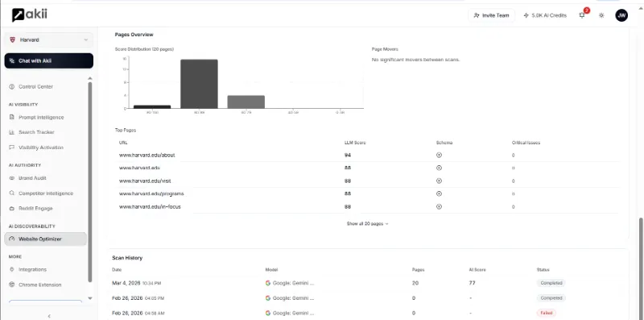Click the Harvard shield icon
This screenshot has height=320, width=644.
coord(12,39)
